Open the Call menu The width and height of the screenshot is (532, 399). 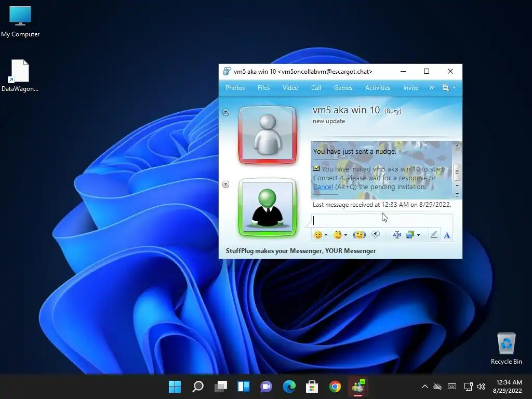pos(316,87)
